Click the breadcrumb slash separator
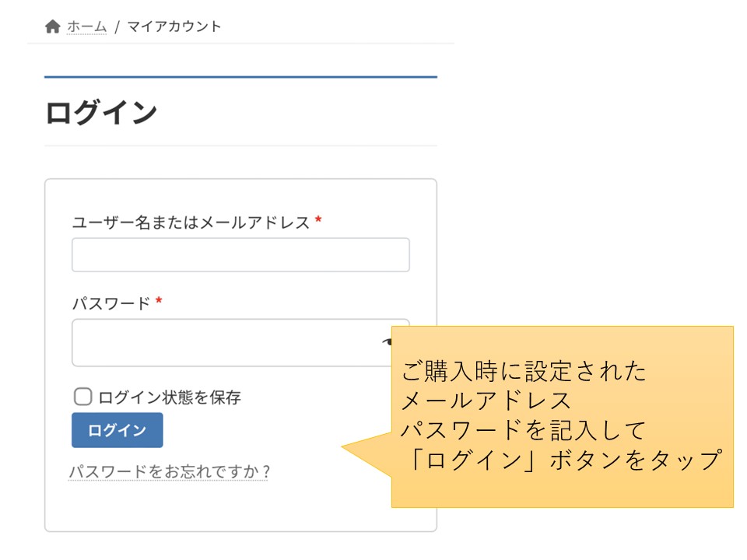This screenshot has width=747, height=560. [117, 27]
